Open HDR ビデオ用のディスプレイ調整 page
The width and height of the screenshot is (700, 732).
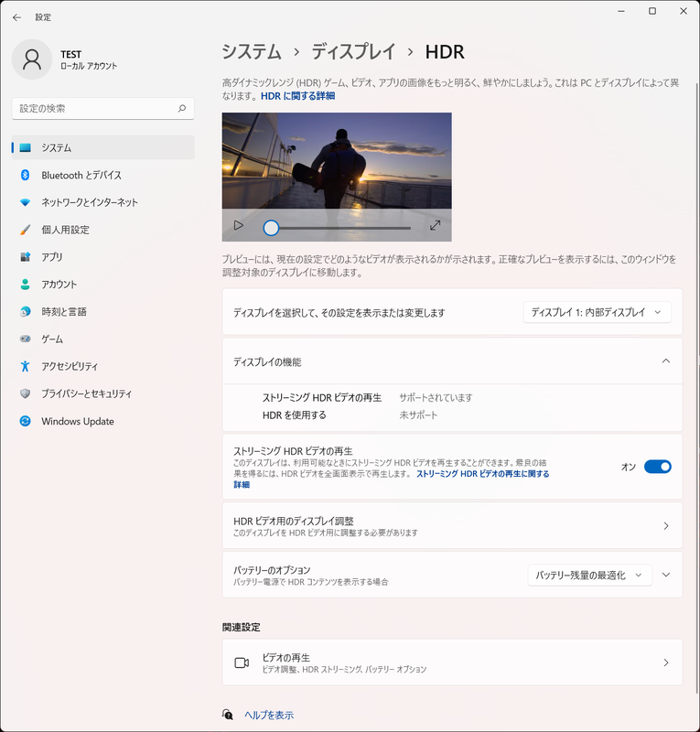coord(452,525)
